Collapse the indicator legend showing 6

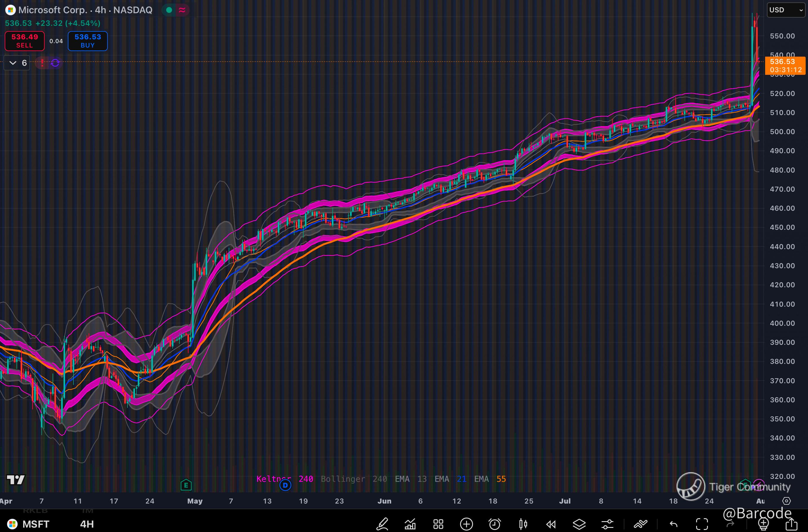pos(17,63)
